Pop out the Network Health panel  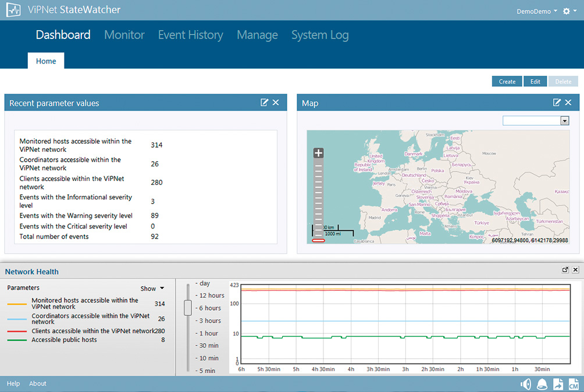(x=565, y=270)
